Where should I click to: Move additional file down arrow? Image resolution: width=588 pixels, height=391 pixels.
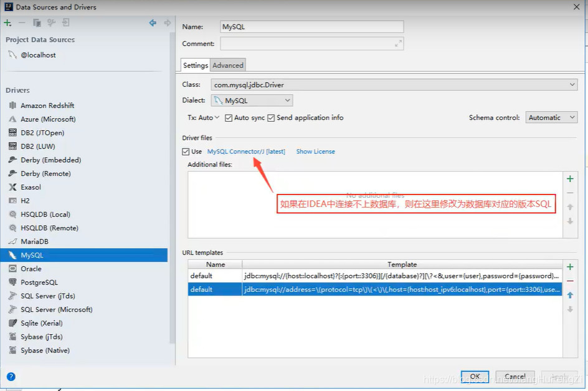click(x=570, y=221)
